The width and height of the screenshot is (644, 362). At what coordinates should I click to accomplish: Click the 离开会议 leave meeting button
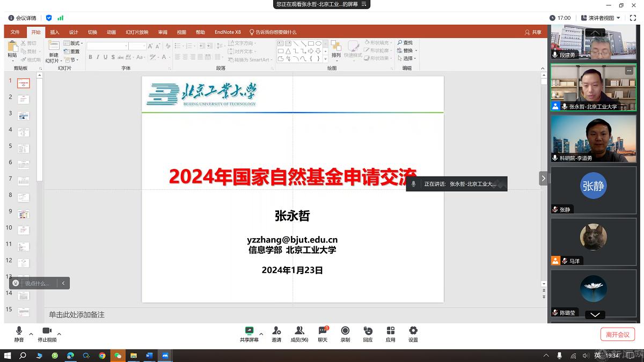point(617,334)
